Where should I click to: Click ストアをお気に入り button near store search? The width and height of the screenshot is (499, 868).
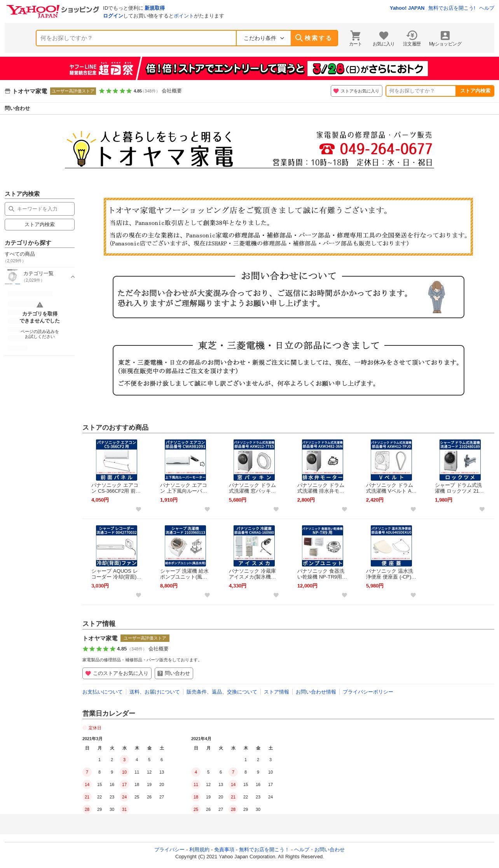click(x=356, y=91)
